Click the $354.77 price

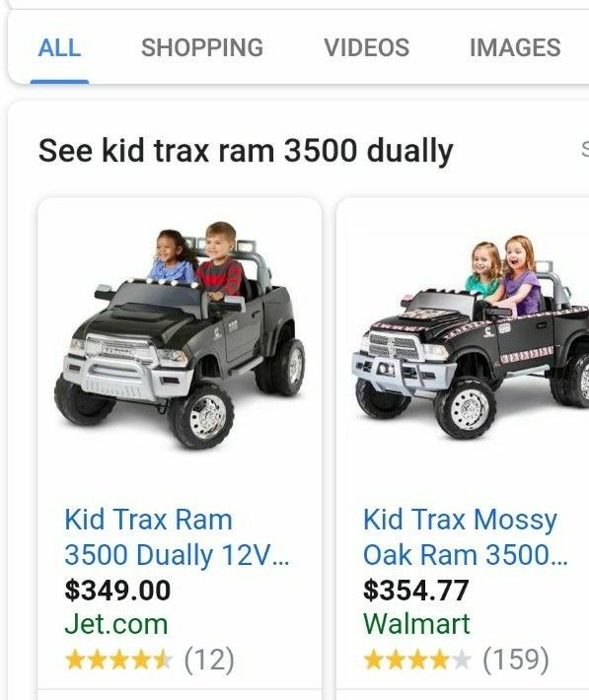point(415,590)
